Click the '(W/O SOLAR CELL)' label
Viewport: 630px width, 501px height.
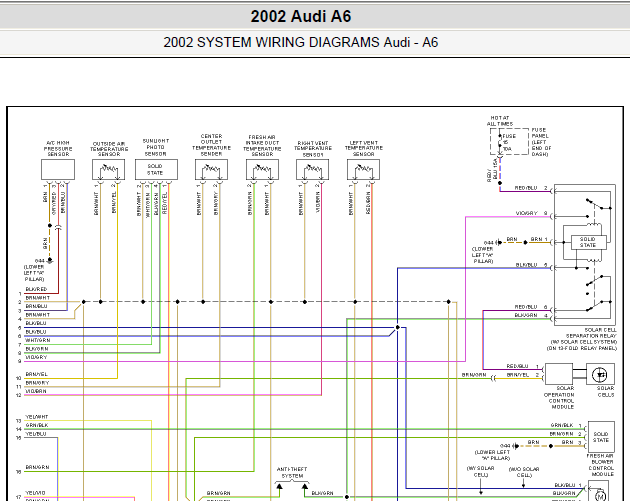point(524,472)
